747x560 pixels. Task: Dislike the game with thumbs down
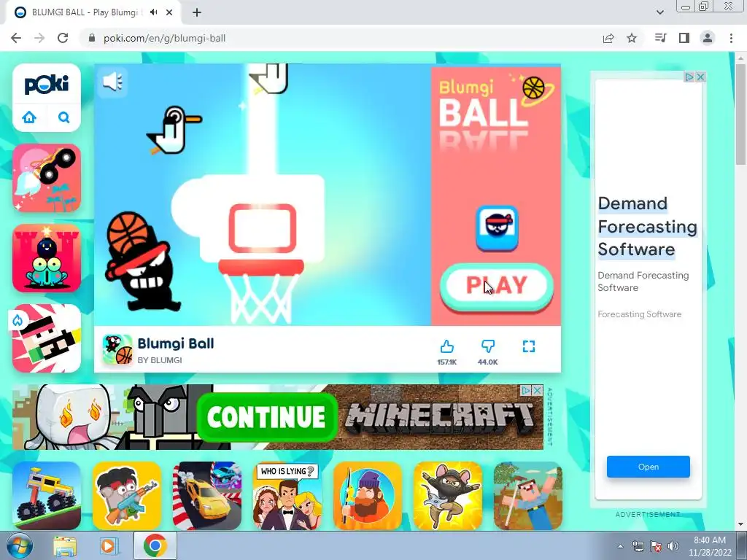pos(488,346)
